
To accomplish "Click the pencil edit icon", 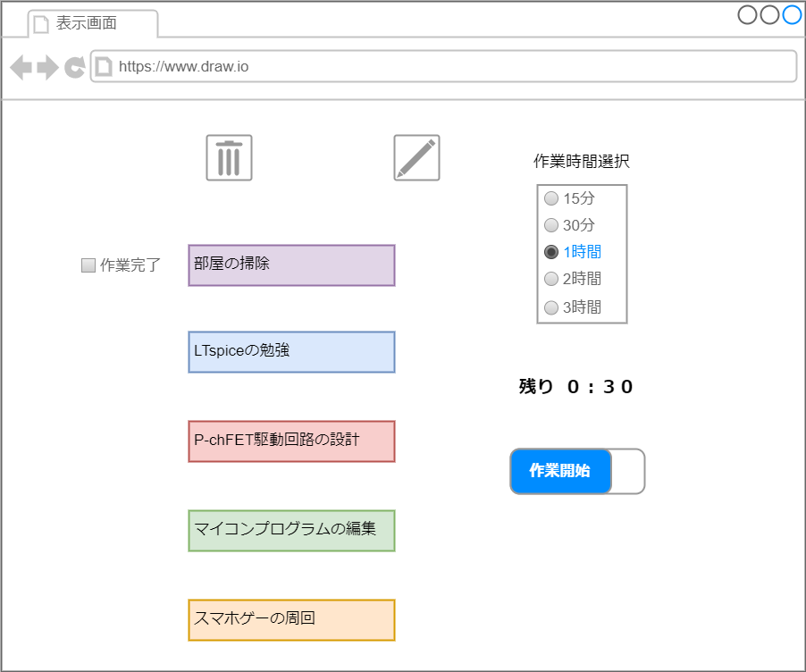I will point(416,158).
